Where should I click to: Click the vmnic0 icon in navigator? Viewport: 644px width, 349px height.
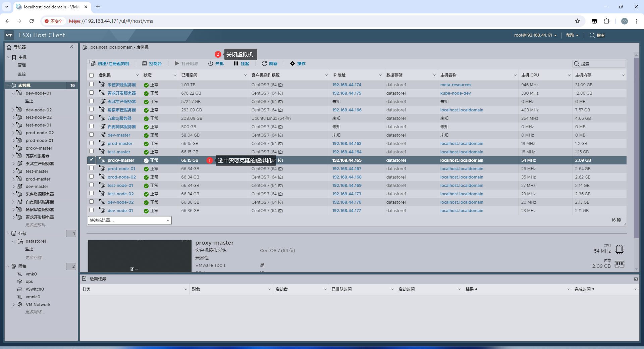tap(20, 297)
